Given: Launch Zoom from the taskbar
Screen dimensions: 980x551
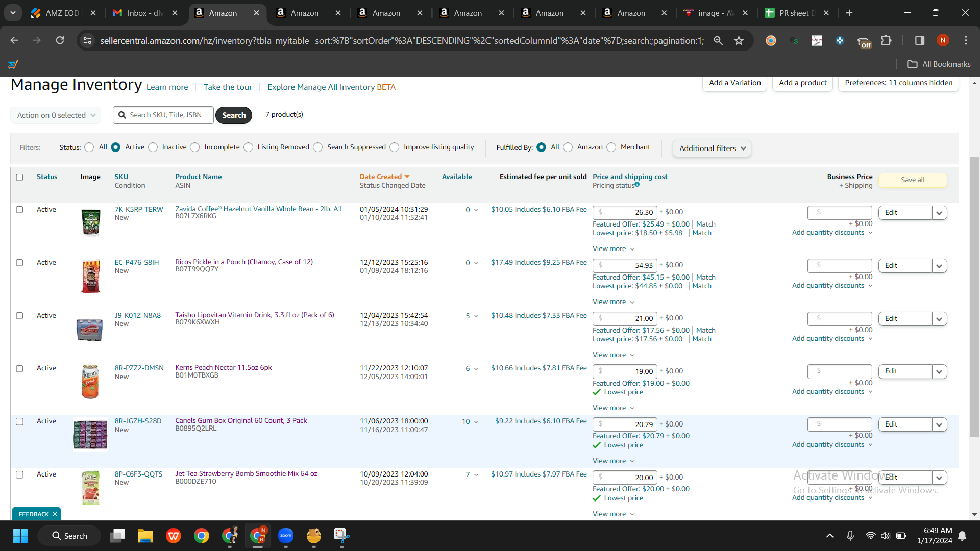Looking at the screenshot, I should click(x=286, y=536).
